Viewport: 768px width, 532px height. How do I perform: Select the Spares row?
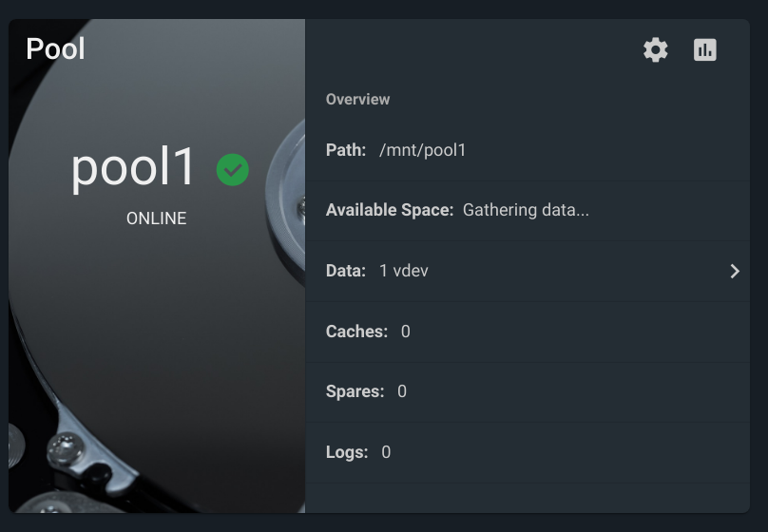click(x=528, y=392)
